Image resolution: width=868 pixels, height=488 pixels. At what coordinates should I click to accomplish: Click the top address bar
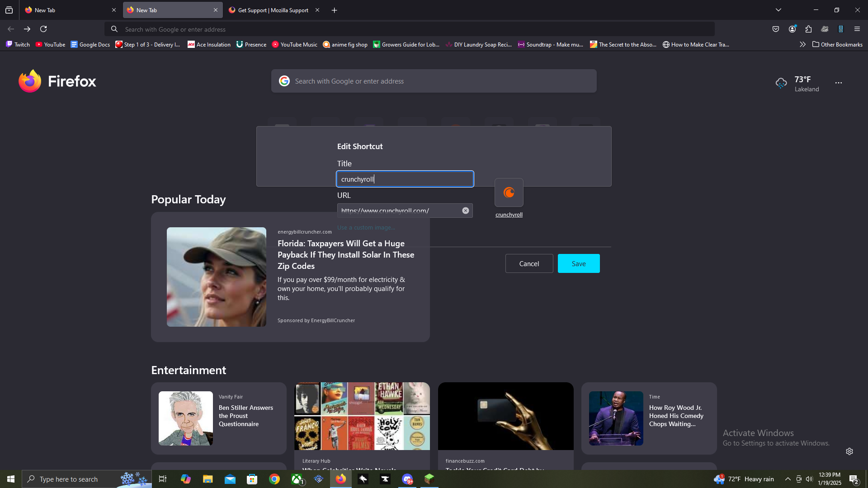click(410, 29)
